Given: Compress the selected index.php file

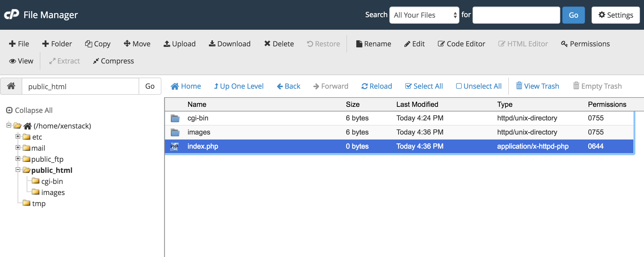Looking at the screenshot, I should (x=113, y=61).
